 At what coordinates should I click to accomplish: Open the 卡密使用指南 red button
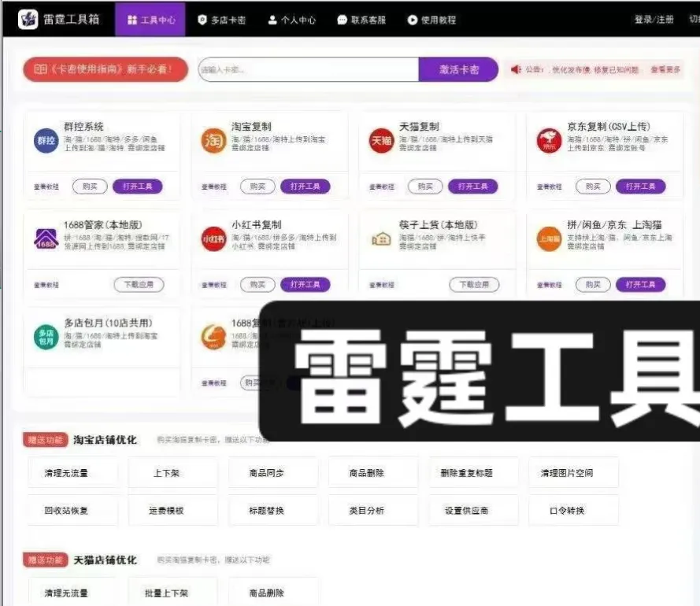tap(106, 69)
